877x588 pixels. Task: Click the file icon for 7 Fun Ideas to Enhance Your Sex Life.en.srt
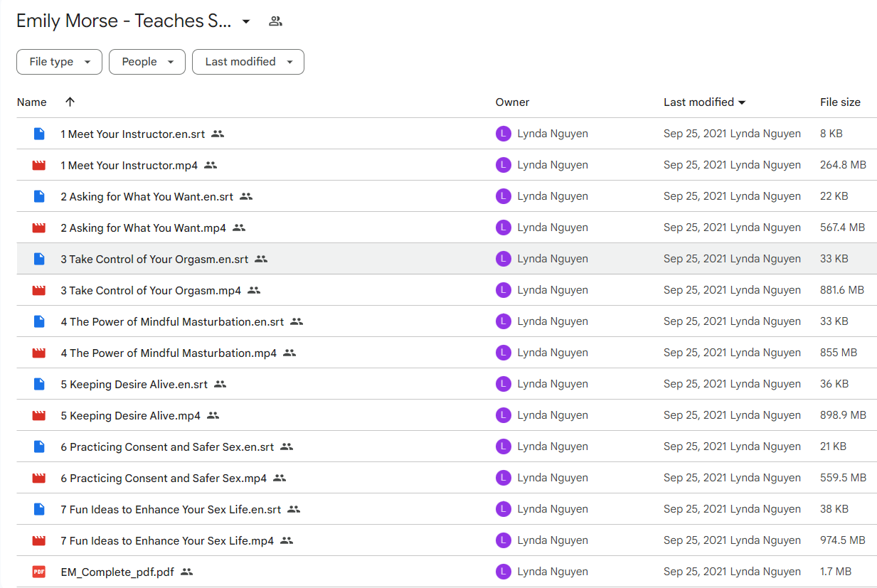39,509
